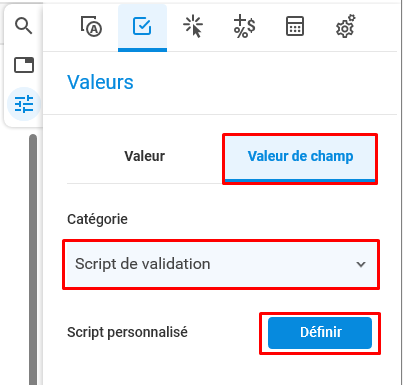Click the Valeurs section heading

[x=100, y=82]
